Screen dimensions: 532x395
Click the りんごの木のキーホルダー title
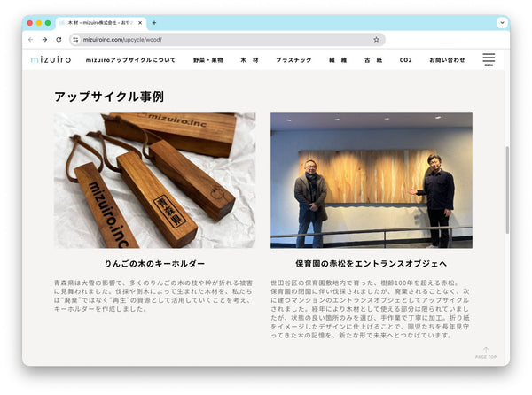click(154, 264)
